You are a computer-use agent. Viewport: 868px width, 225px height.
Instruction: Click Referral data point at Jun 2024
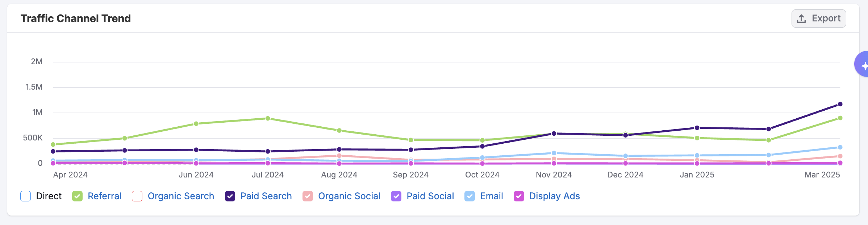196,124
